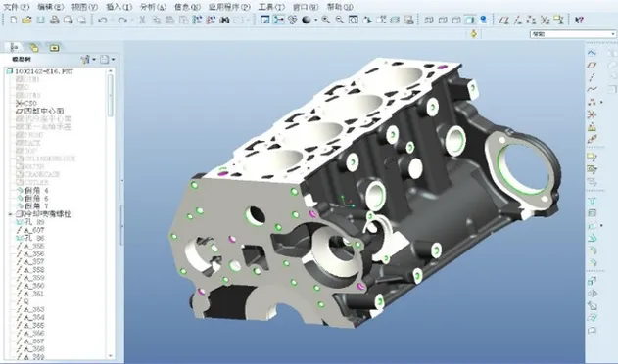Expand the 冷却喷嘴螺栓 tree node
The width and height of the screenshot is (618, 364).
(x=10, y=214)
